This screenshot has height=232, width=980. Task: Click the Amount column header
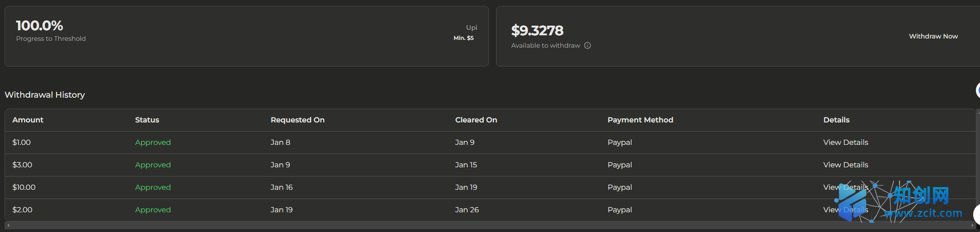pyautogui.click(x=28, y=120)
